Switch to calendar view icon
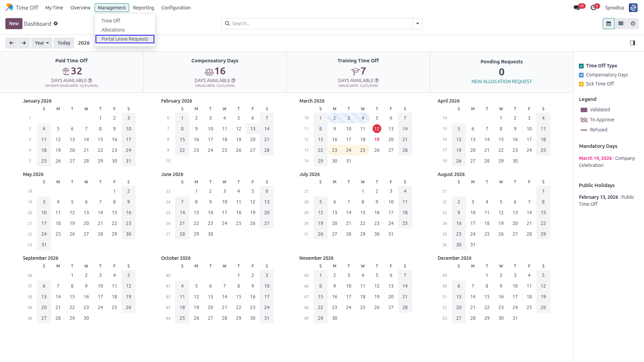 [x=608, y=24]
